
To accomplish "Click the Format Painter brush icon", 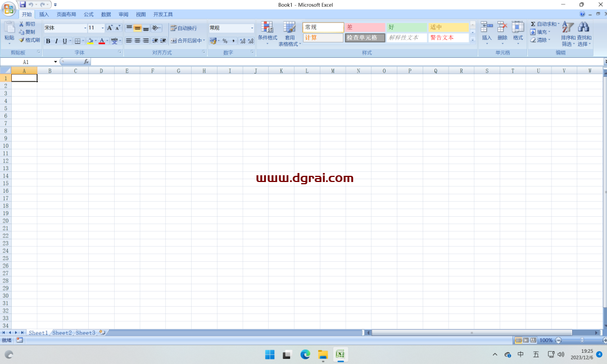I will (21, 40).
